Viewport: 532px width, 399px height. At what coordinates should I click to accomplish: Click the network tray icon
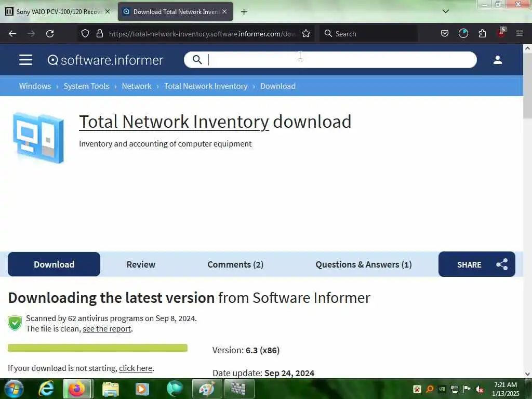[455, 389]
